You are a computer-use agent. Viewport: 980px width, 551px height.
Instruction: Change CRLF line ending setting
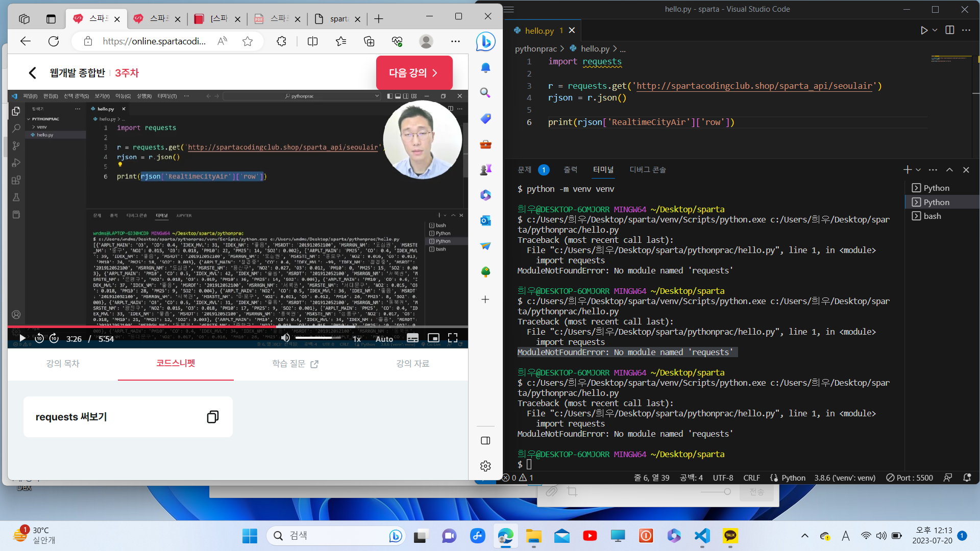(x=751, y=478)
